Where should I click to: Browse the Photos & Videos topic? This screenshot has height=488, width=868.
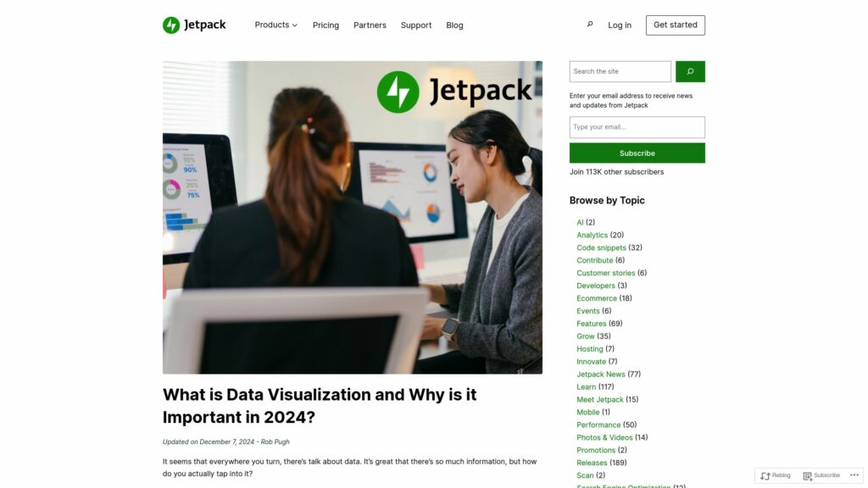604,438
